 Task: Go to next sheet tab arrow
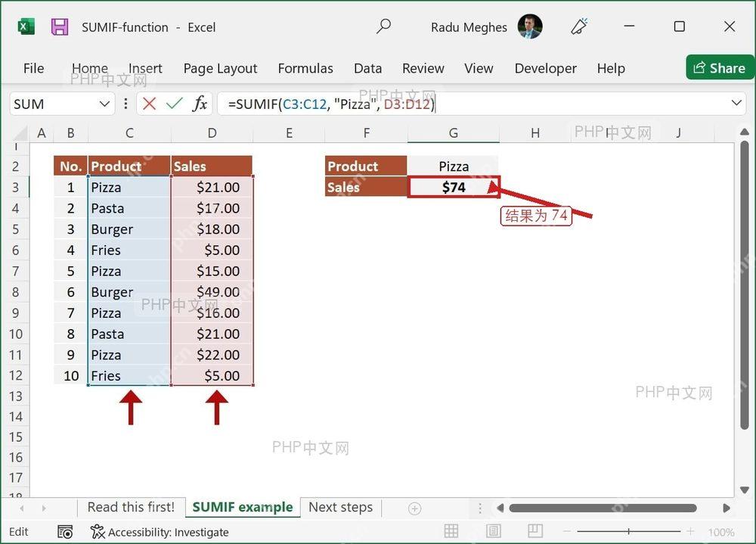[x=44, y=508]
